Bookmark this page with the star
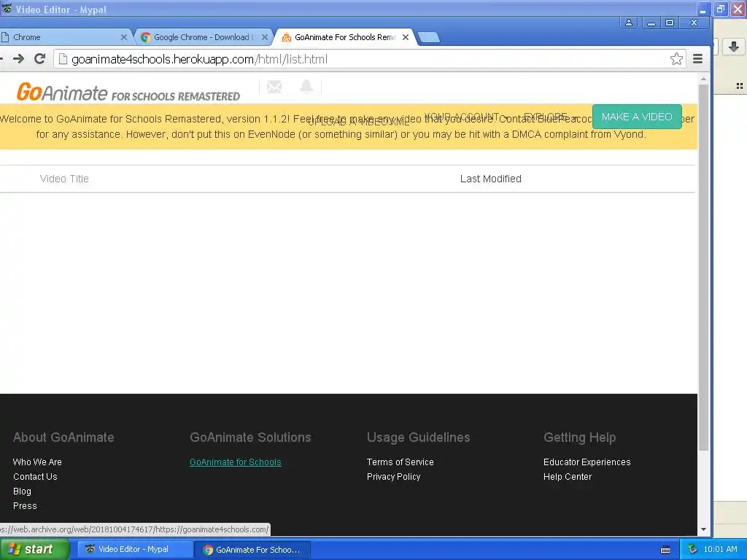 [x=676, y=59]
